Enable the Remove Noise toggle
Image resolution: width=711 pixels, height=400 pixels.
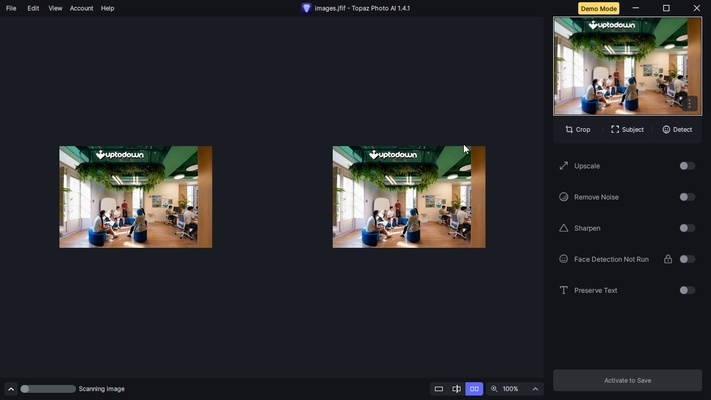(x=687, y=197)
